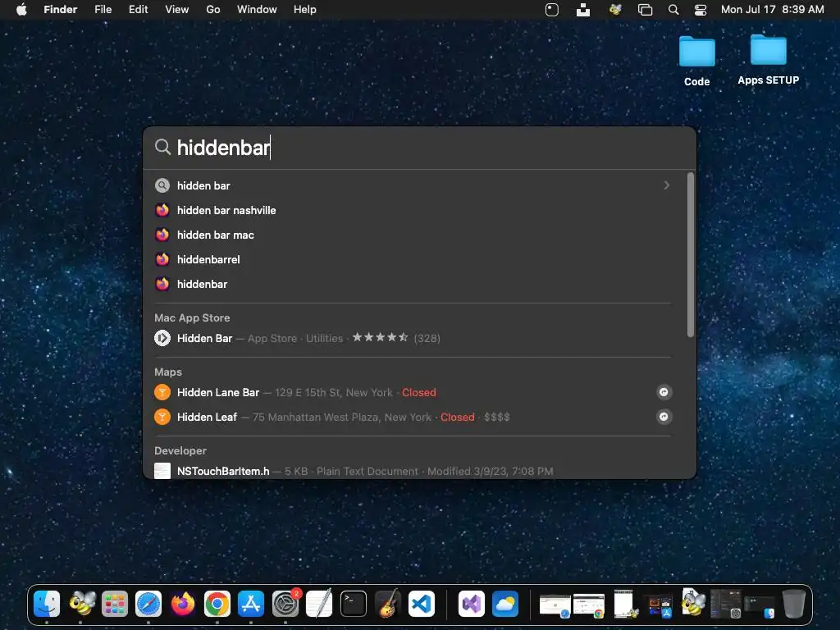The height and width of the screenshot is (630, 840).
Task: Click menu bar icon left of bee
Action: point(583,10)
